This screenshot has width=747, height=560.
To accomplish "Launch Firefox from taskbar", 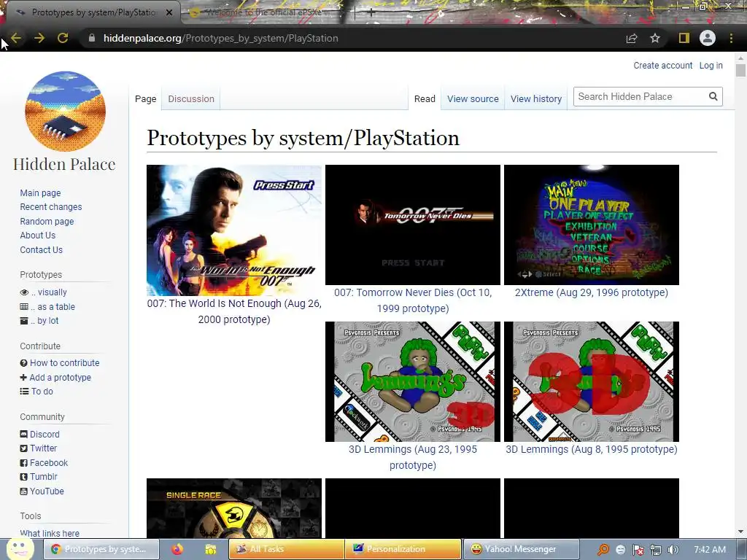I will click(177, 549).
